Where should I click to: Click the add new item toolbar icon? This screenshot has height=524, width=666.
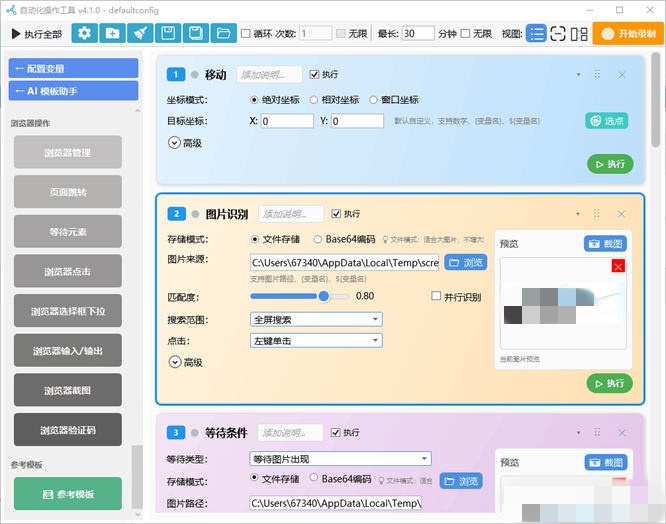pyautogui.click(x=112, y=33)
